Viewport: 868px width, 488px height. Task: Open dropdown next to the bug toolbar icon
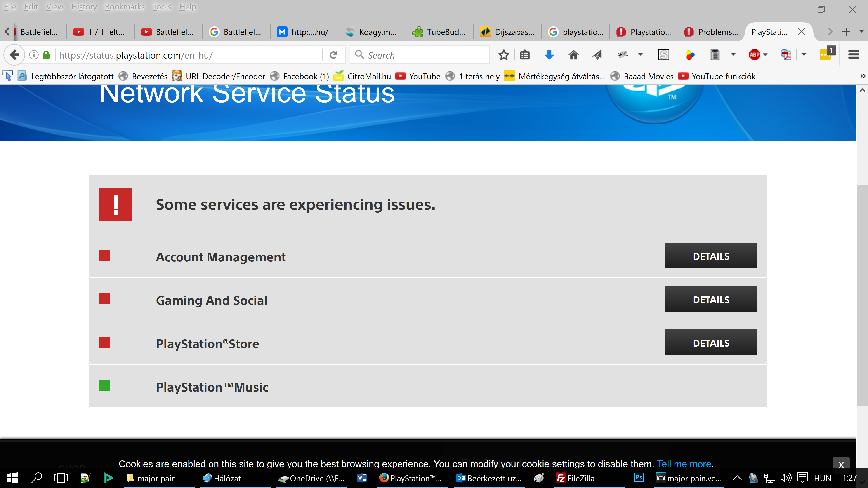click(x=640, y=54)
